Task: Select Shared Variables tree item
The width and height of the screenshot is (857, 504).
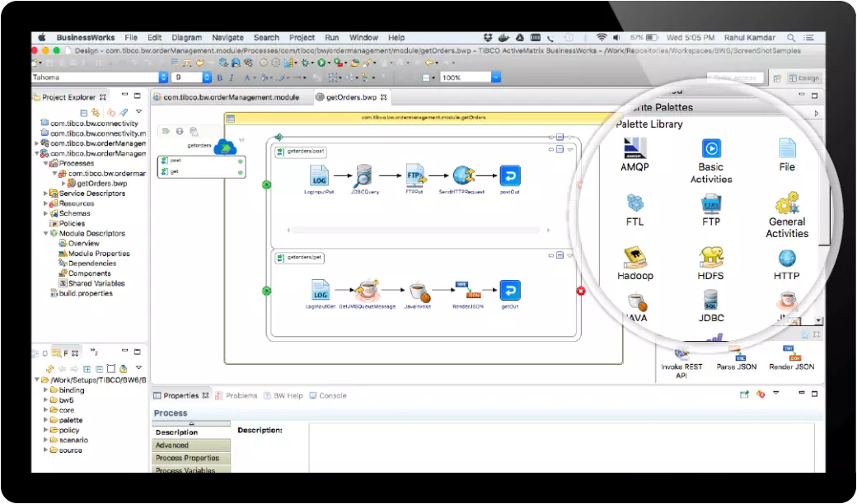Action: coord(91,283)
